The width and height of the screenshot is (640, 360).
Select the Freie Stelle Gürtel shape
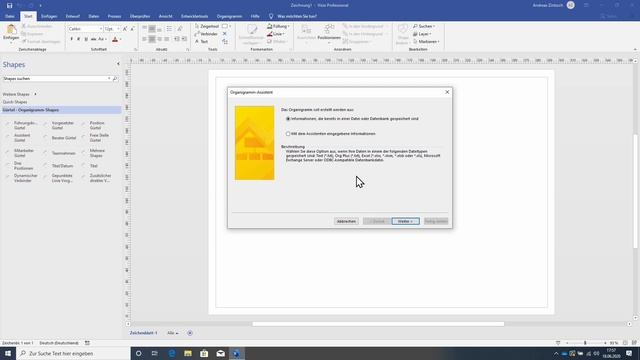96,138
